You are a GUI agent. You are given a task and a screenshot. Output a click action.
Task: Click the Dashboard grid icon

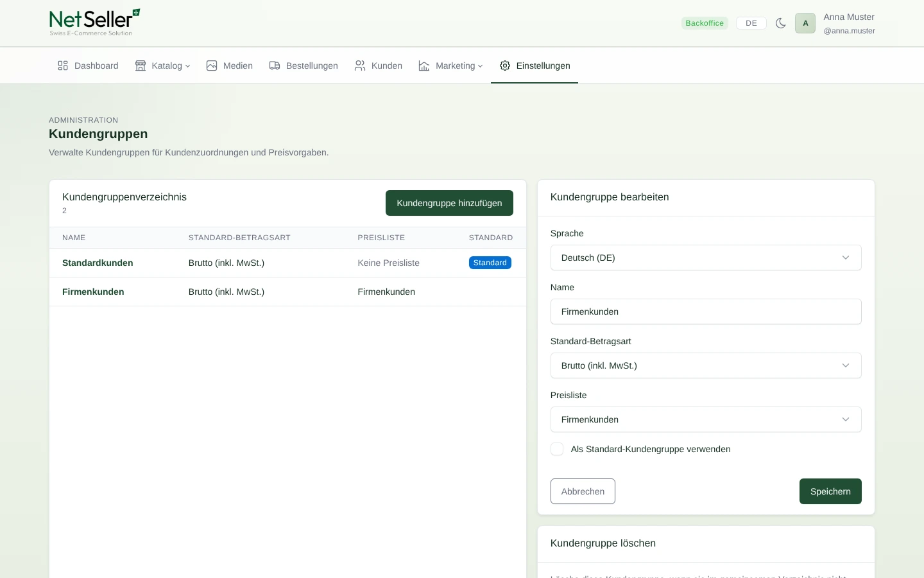(x=63, y=66)
